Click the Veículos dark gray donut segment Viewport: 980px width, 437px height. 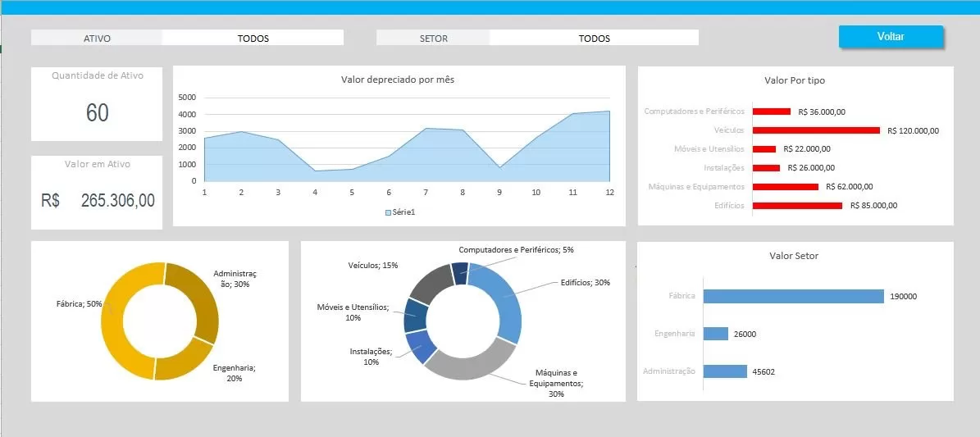[430, 285]
